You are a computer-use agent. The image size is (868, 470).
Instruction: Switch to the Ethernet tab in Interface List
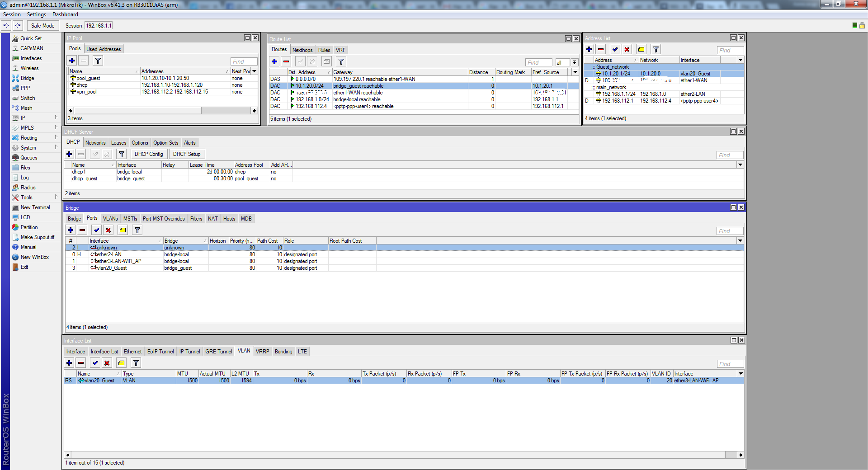point(133,352)
